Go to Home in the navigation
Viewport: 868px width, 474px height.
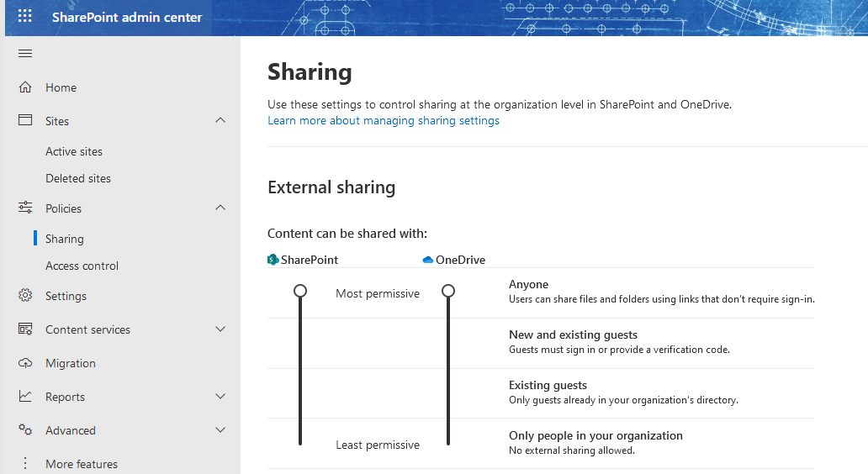61,87
